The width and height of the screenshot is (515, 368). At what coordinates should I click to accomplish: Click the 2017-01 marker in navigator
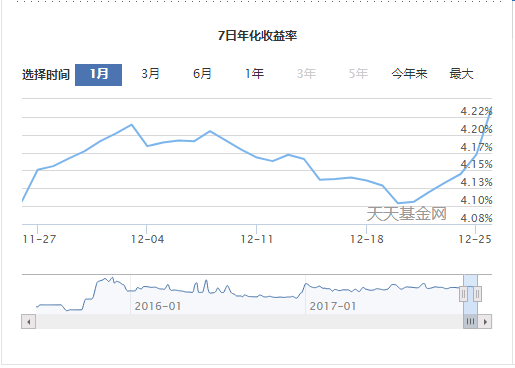333,306
